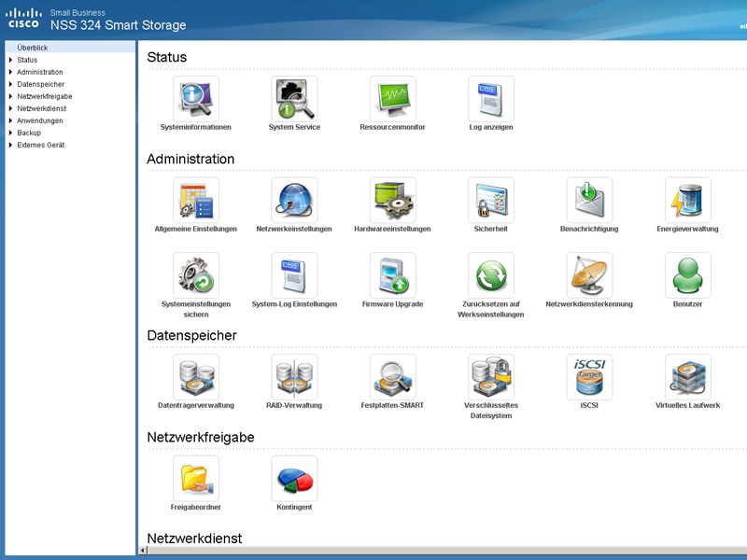Open the RAID-Verwaltung icon
747x560 pixels.
pos(294,377)
